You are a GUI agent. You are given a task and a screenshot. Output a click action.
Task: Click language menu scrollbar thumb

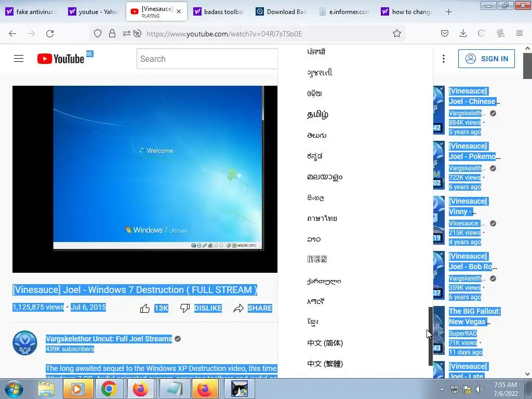click(x=431, y=336)
